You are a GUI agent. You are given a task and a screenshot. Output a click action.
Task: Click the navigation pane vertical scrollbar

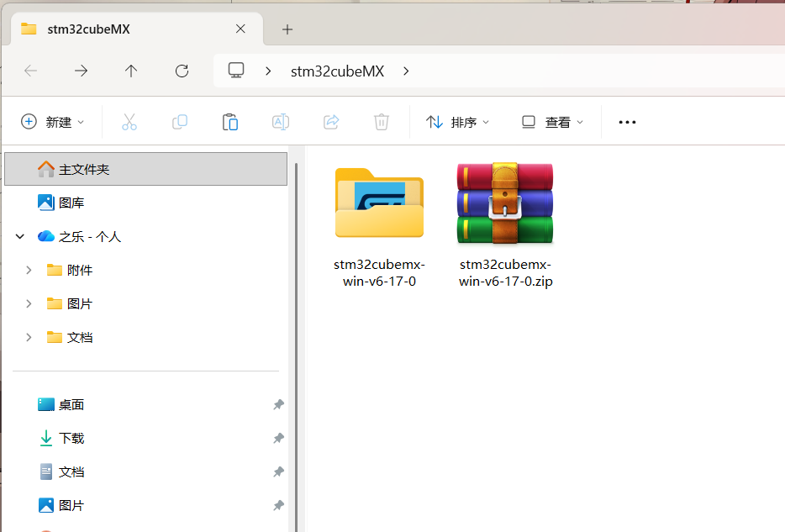(x=296, y=345)
